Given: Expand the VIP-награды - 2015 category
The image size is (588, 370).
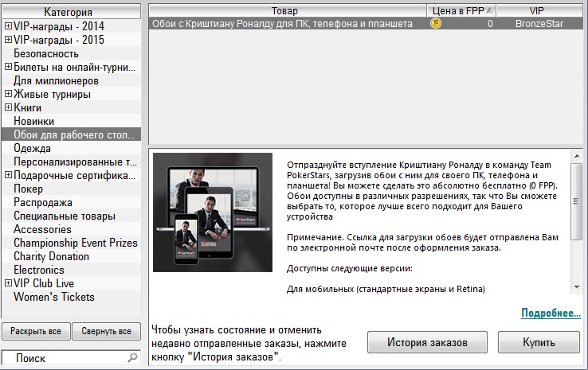Looking at the screenshot, I should (8, 39).
